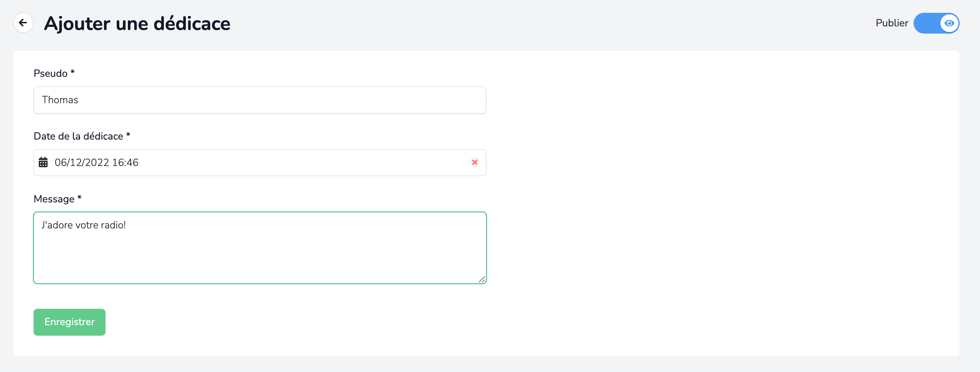Toggle the Publier switch off
This screenshot has height=372, width=980.
[936, 23]
